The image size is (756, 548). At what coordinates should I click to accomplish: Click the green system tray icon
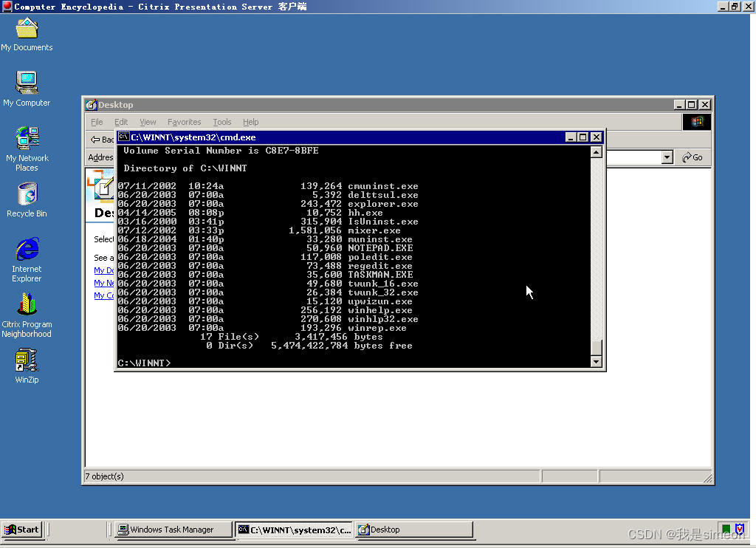coord(726,529)
